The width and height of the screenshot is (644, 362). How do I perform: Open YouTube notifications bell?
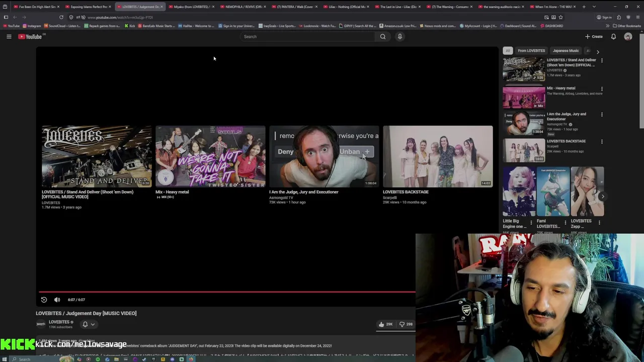(613, 36)
